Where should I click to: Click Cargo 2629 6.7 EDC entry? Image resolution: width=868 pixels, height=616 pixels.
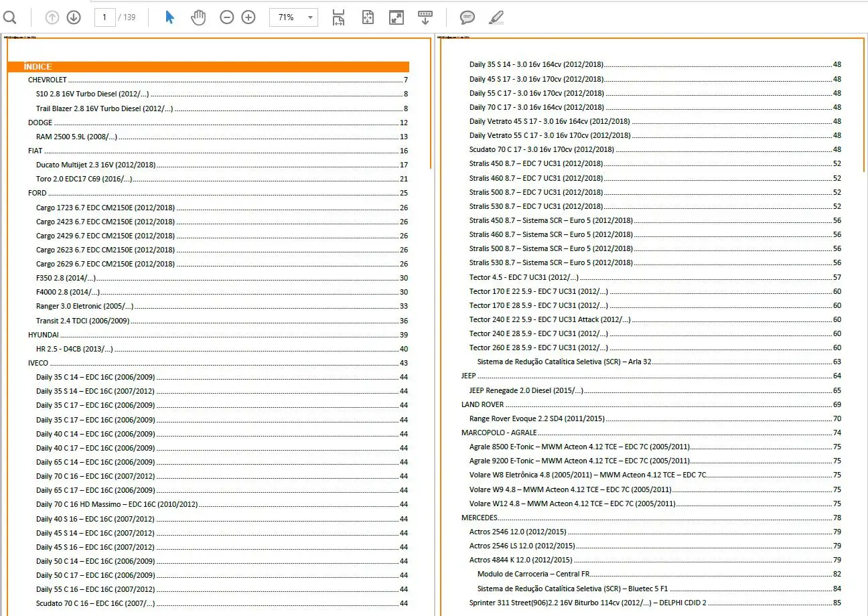click(x=222, y=264)
